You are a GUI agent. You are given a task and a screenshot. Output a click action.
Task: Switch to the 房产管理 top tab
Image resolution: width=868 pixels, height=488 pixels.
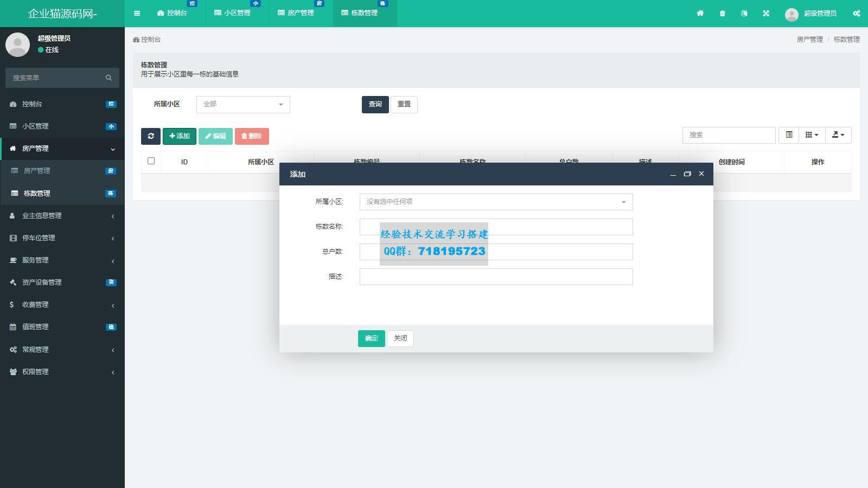[301, 13]
